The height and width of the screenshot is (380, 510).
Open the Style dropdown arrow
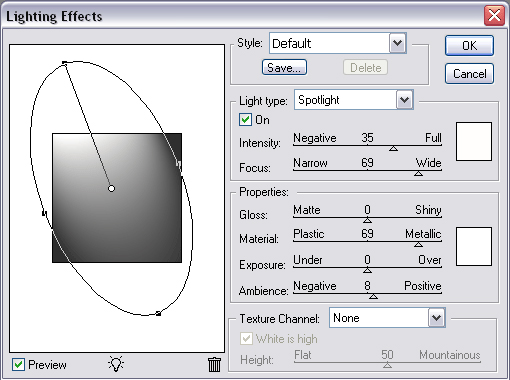point(397,43)
